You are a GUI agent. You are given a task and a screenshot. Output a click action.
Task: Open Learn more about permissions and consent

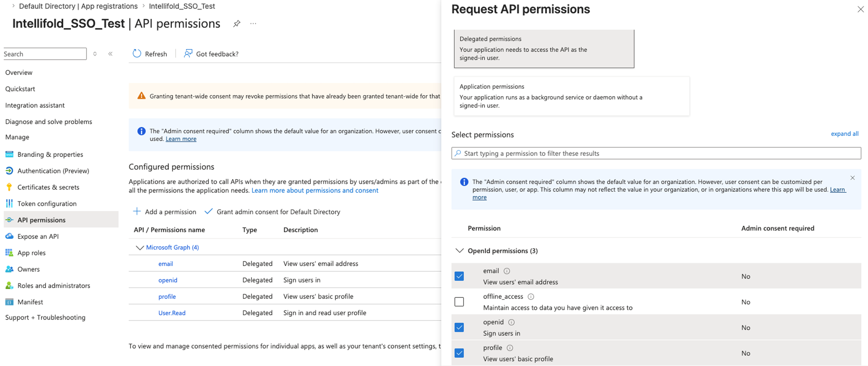(315, 190)
